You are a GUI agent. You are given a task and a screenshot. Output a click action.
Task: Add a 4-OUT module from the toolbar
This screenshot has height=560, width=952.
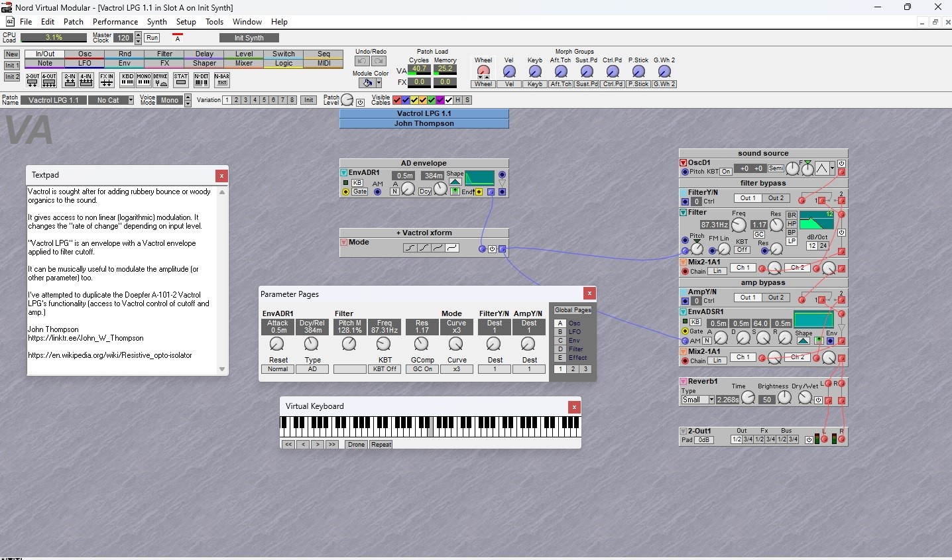click(x=49, y=80)
